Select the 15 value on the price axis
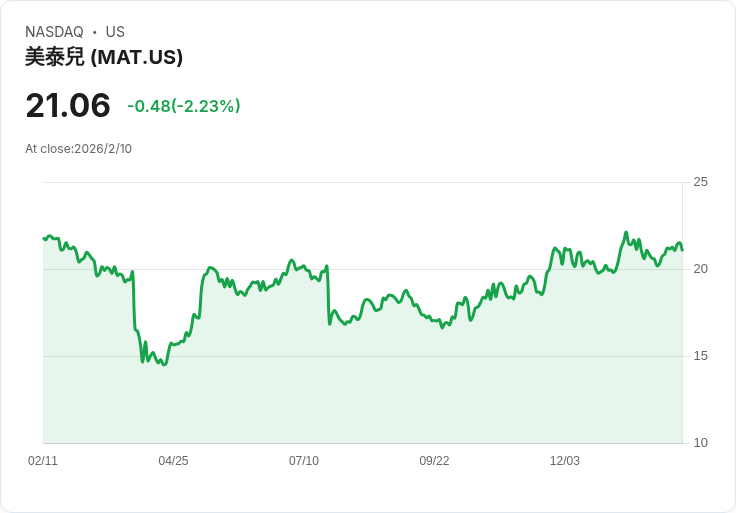Screen dimensions: 736x513 (x=701, y=356)
